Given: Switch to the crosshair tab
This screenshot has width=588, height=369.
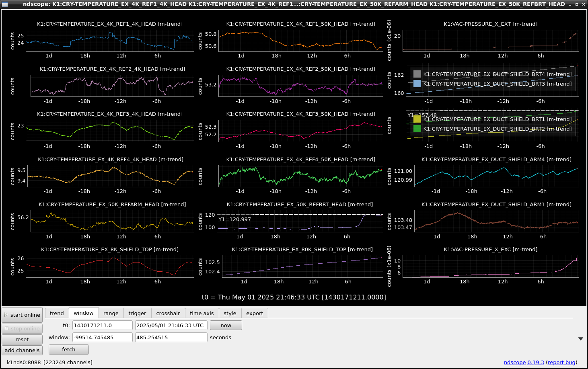Looking at the screenshot, I should [168, 313].
